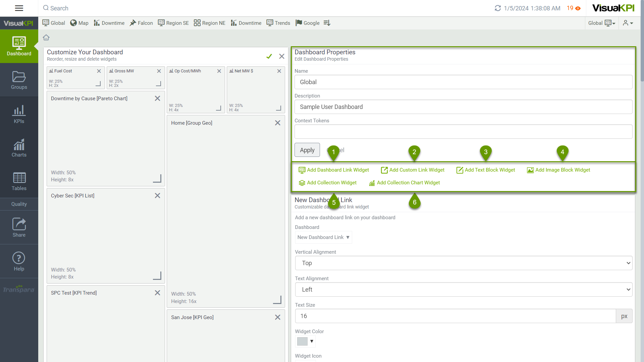Expand the New Dashboard Link dropdown

(x=323, y=237)
